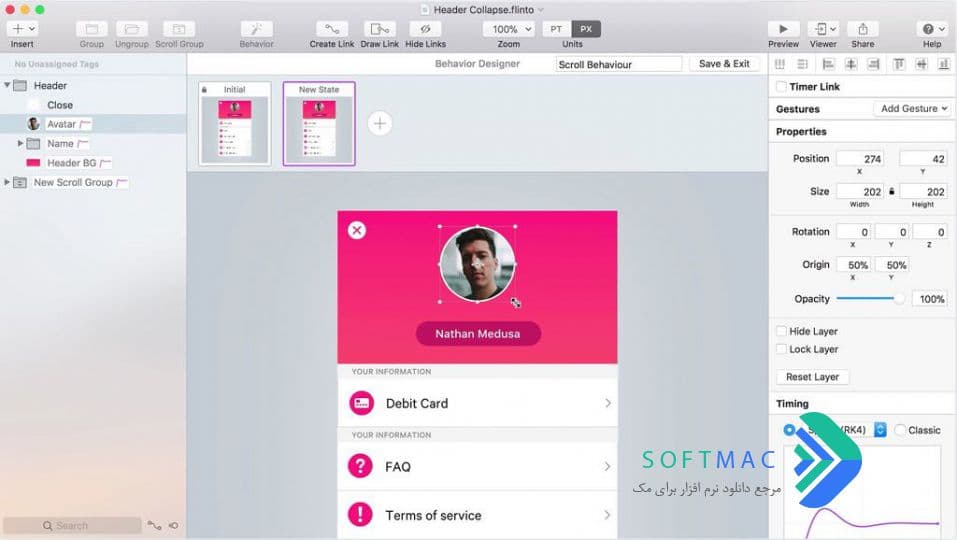The width and height of the screenshot is (957, 540).
Task: Select the Classic timing radio button
Action: 900,430
